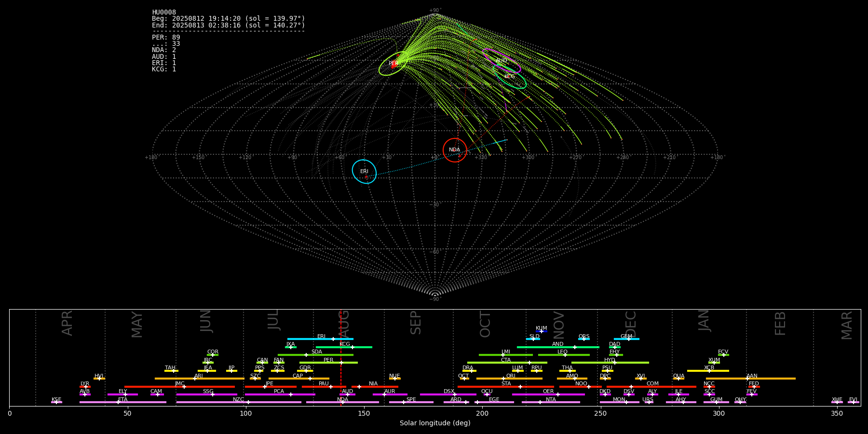Image resolution: width=868 pixels, height=434 pixels.
Task: Click the OER shower bar in timeline
Action: click(548, 394)
